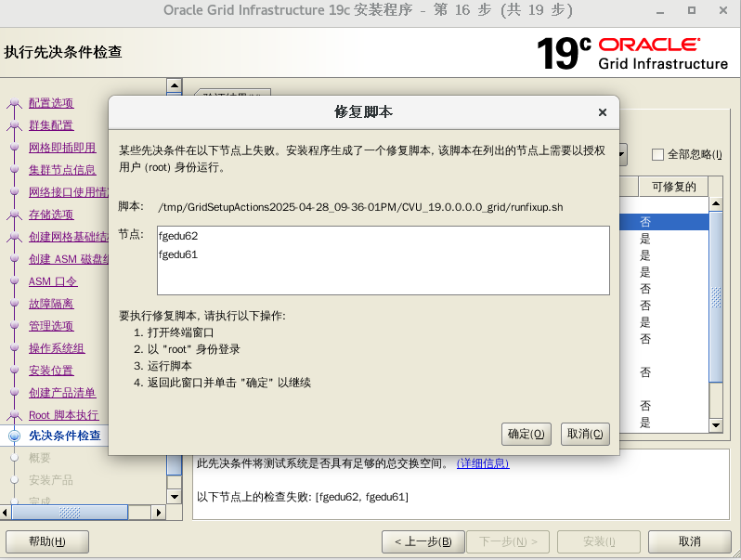Click the 确定 button in the fixup script dialog
Screen dimensions: 741x560
(526, 434)
